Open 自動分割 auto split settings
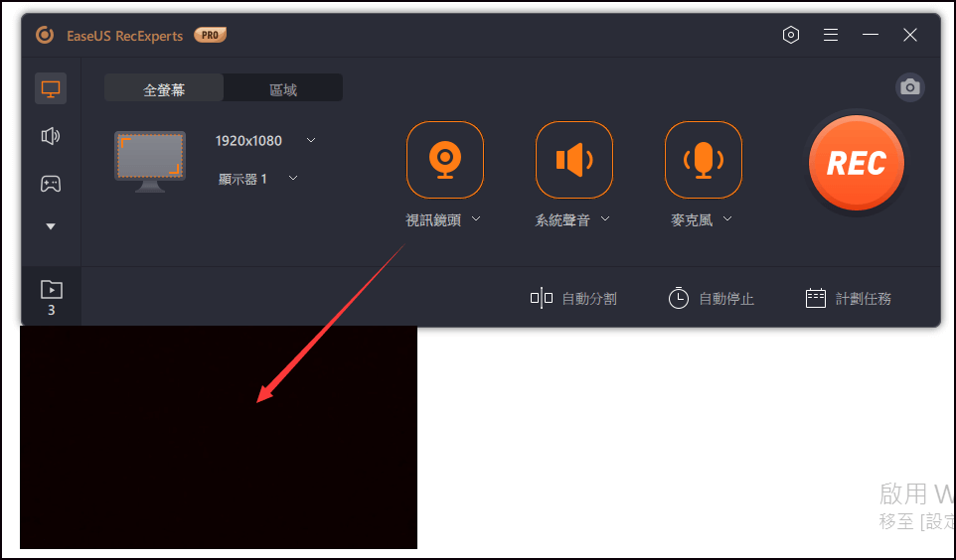Screen dimensions: 956x560 pyautogui.click(x=573, y=299)
